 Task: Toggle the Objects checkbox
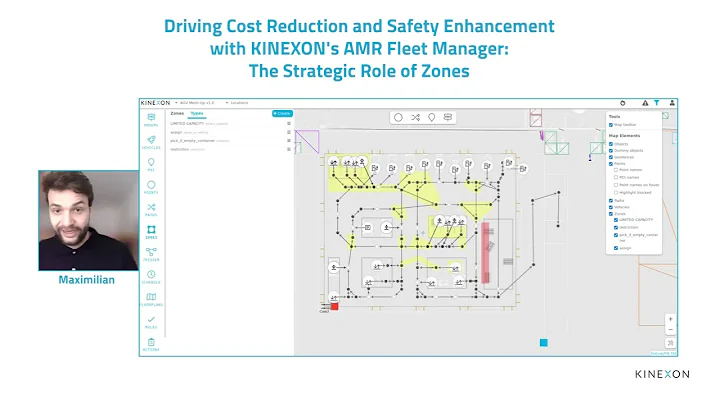(x=611, y=144)
